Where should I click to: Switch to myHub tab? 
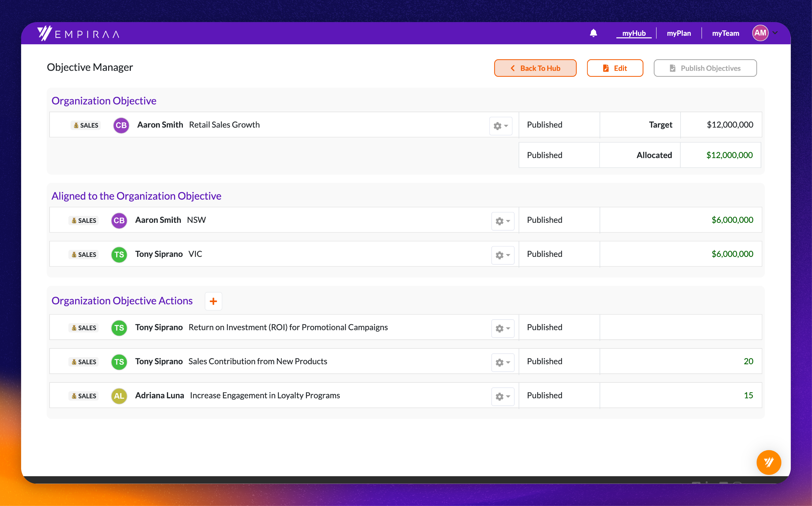[634, 33]
